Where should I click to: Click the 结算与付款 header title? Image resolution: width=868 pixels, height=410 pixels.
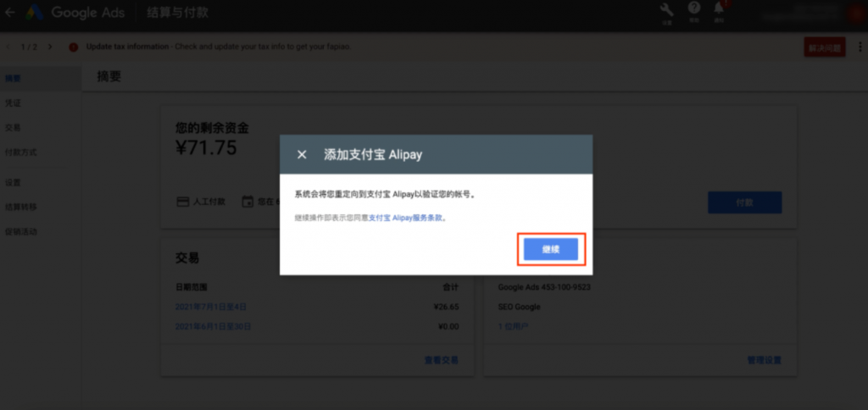(x=178, y=12)
